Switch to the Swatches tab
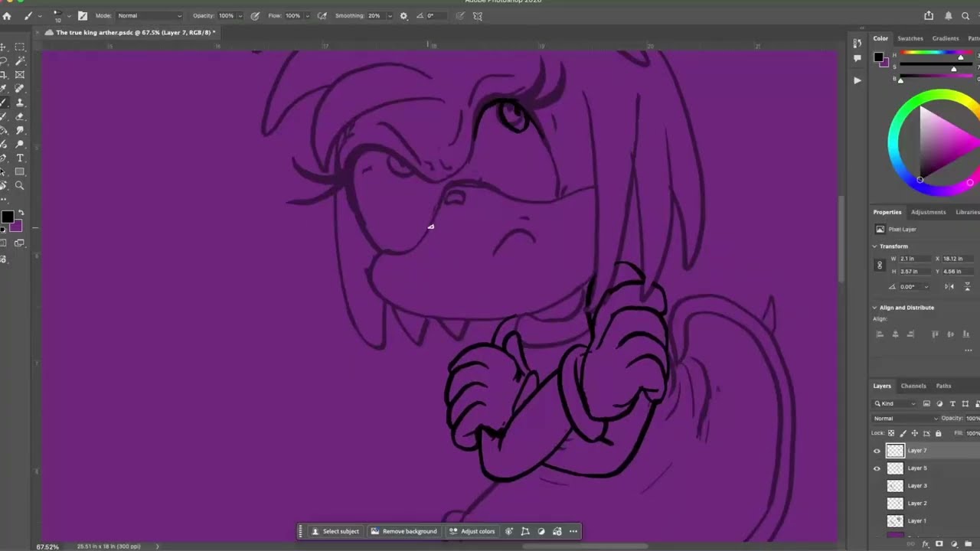980x551 pixels. (x=910, y=38)
